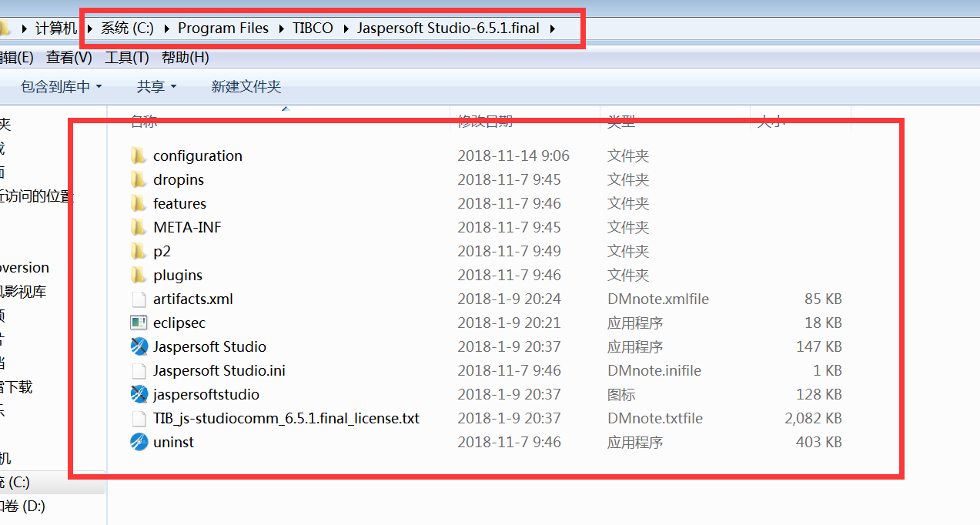
Task: Click the DMnote.xmlfile type cell
Action: 658,299
